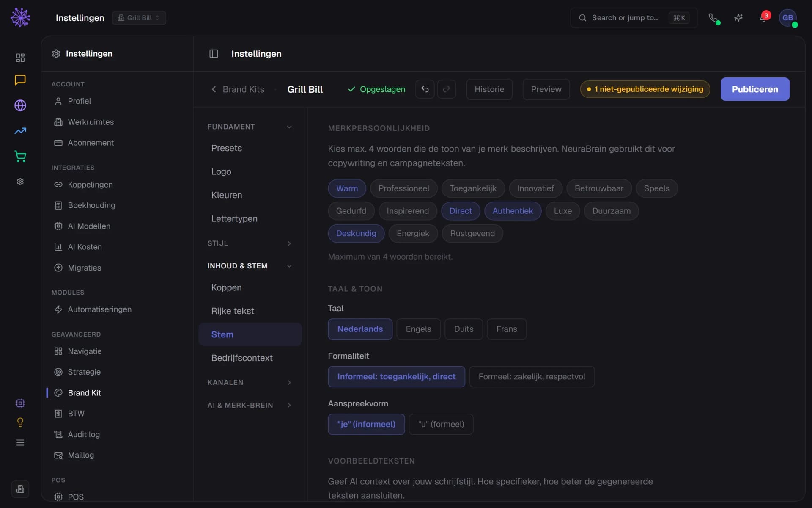The image size is (812, 508).
Task: Choose Formeel: zakelijk, respectvol formality
Action: pos(532,377)
